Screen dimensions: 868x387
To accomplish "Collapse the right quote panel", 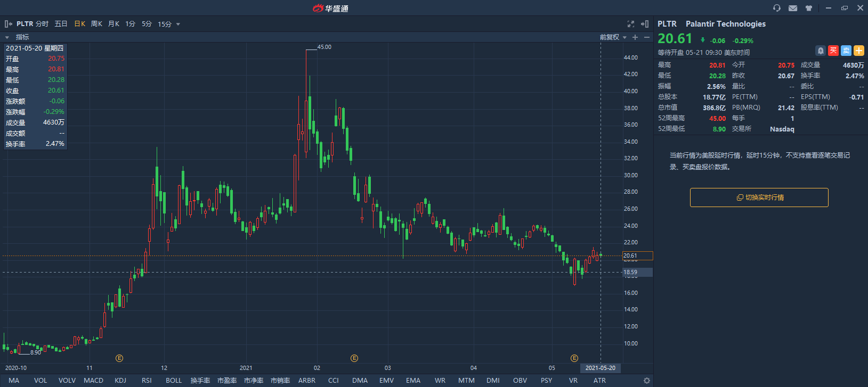I will point(645,24).
